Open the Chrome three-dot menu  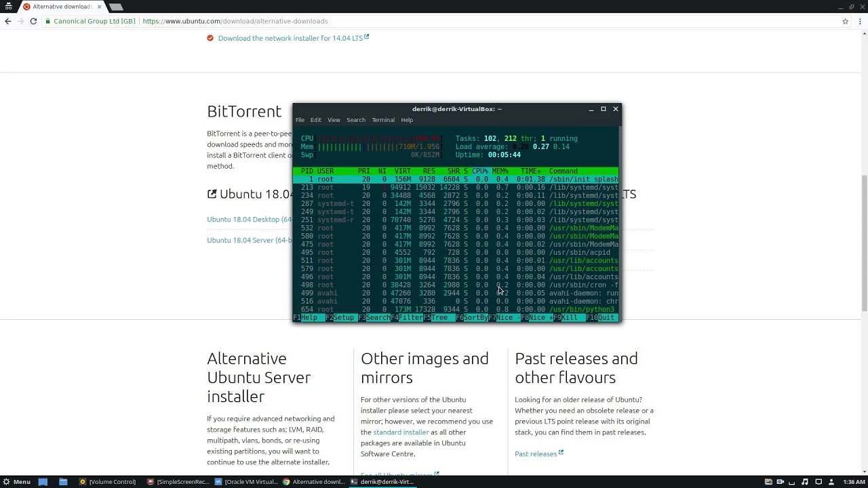tap(859, 21)
